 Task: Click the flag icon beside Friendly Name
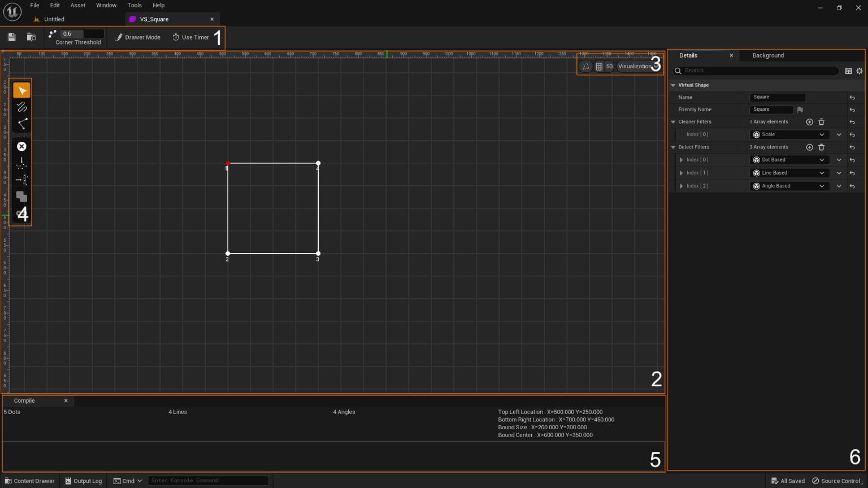point(800,110)
